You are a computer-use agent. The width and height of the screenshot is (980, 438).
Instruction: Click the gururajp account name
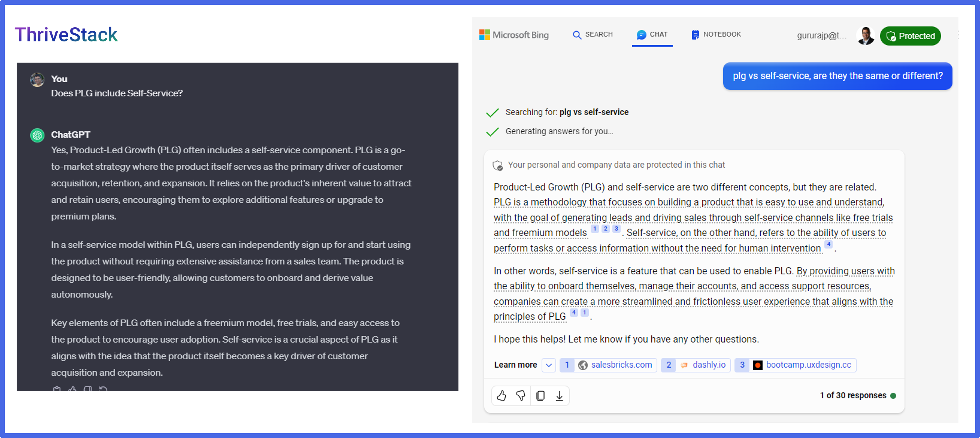821,36
